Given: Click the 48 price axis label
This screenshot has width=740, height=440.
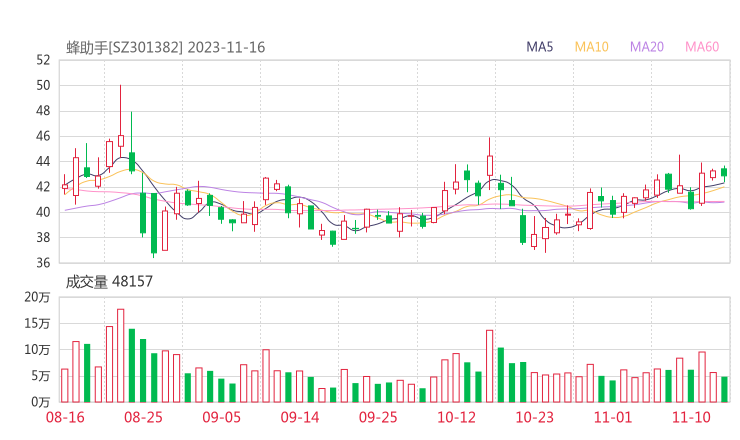Looking at the screenshot, I should [x=43, y=111].
